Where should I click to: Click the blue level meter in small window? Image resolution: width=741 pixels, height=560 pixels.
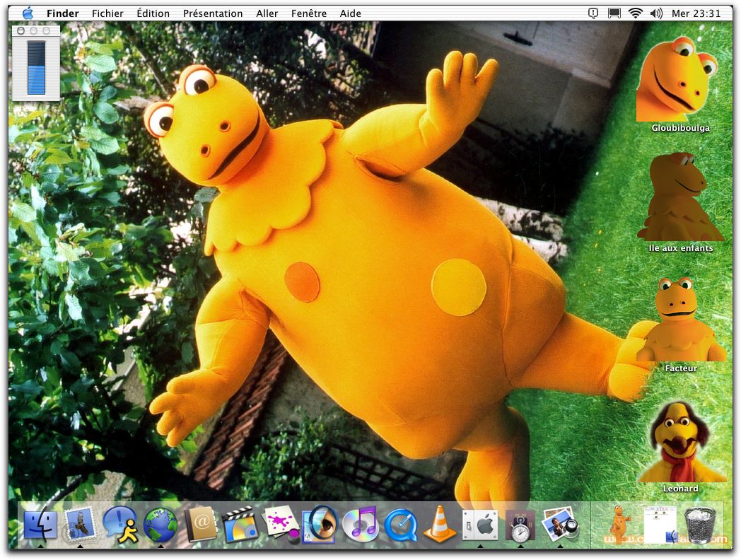[x=36, y=68]
